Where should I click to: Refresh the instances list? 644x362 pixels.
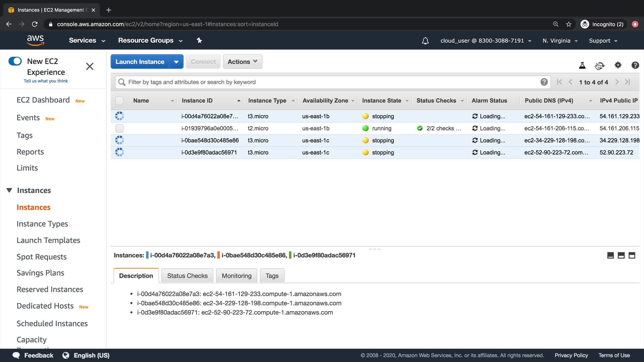(600, 66)
